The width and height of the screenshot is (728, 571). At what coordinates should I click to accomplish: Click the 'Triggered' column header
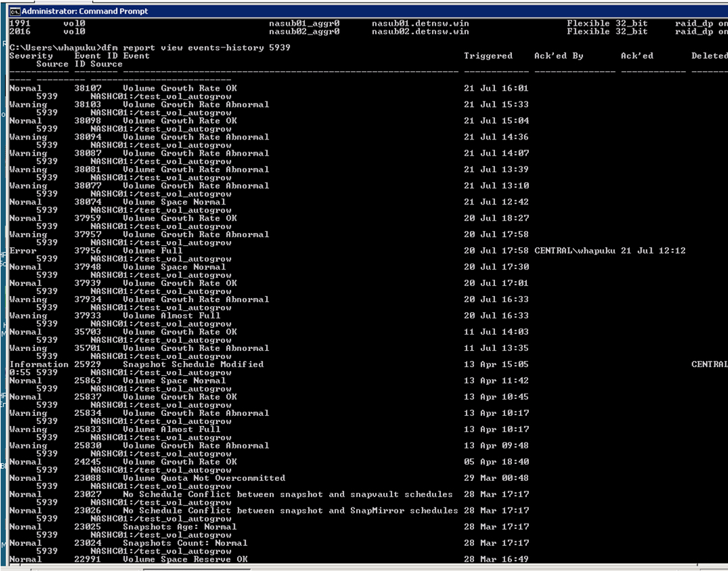(488, 56)
